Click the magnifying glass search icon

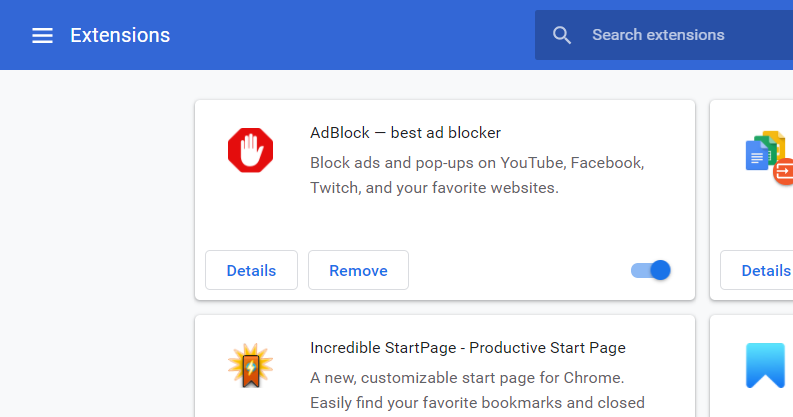point(561,35)
